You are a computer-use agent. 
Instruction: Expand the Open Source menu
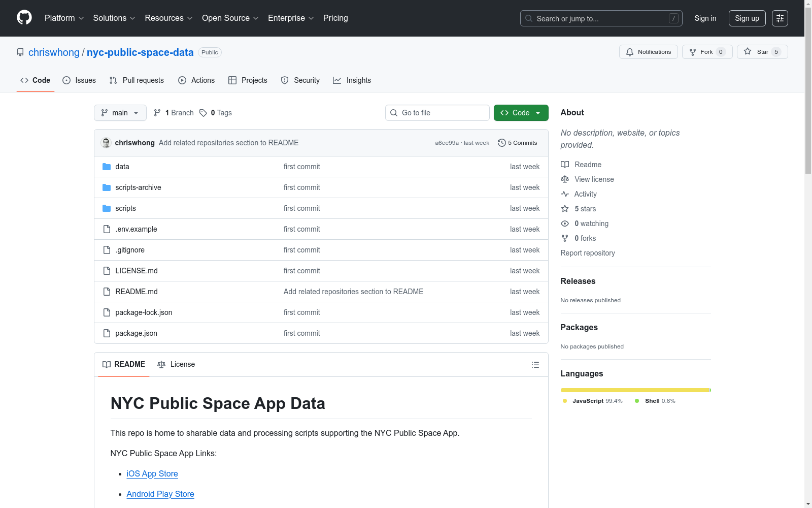(230, 18)
